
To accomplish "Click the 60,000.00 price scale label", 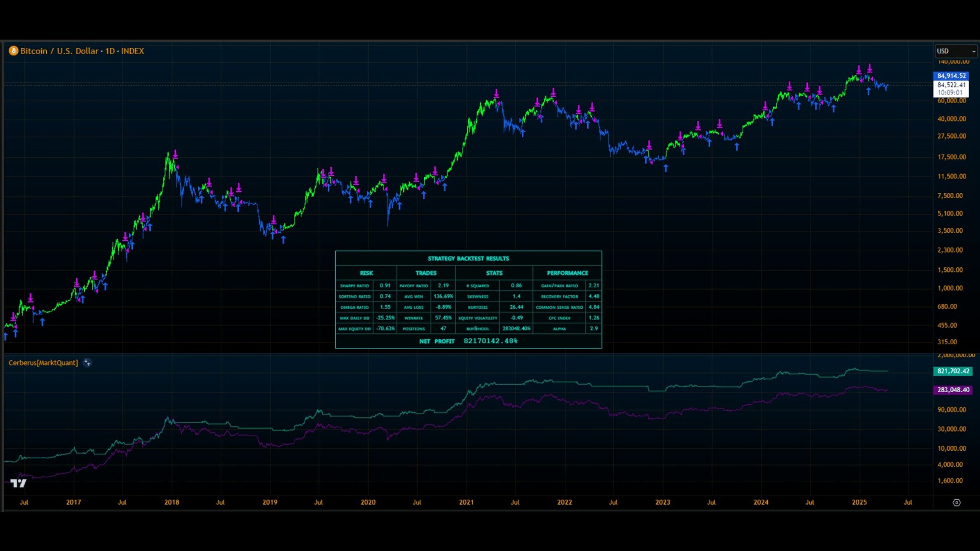I will click(x=952, y=101).
